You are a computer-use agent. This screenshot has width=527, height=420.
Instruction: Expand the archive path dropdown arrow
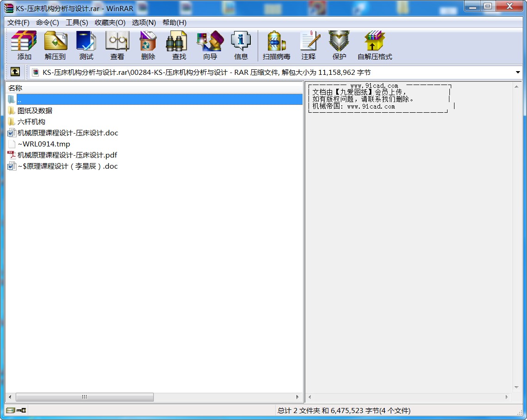518,73
